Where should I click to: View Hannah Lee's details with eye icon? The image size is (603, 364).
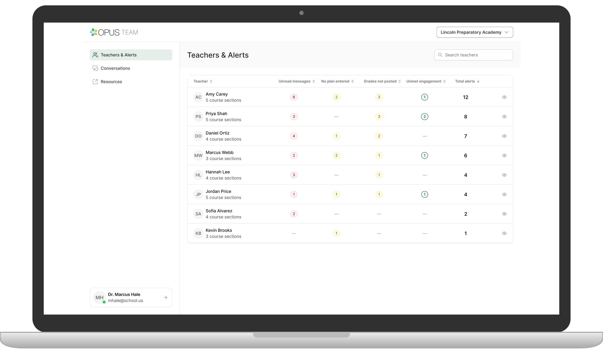click(x=504, y=175)
